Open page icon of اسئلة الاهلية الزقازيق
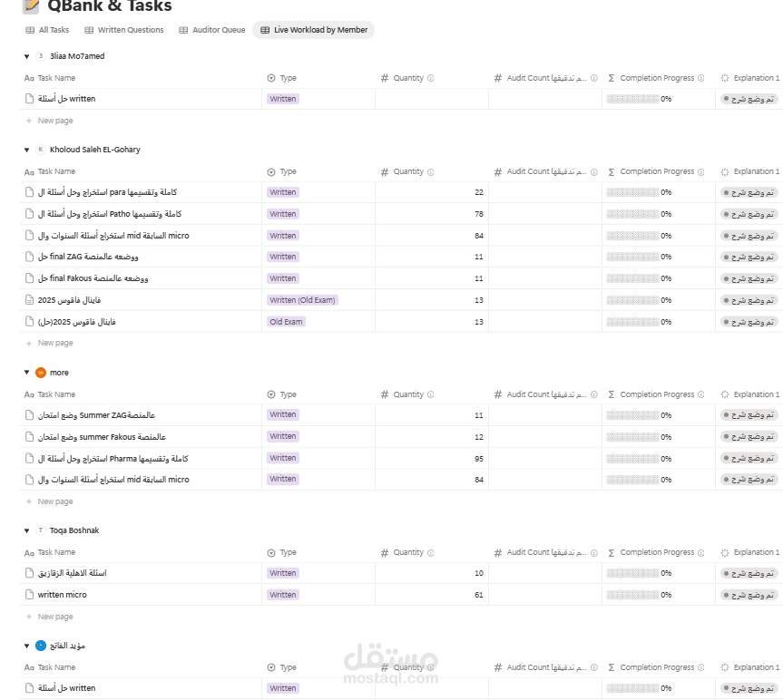783x700 pixels. (29, 573)
